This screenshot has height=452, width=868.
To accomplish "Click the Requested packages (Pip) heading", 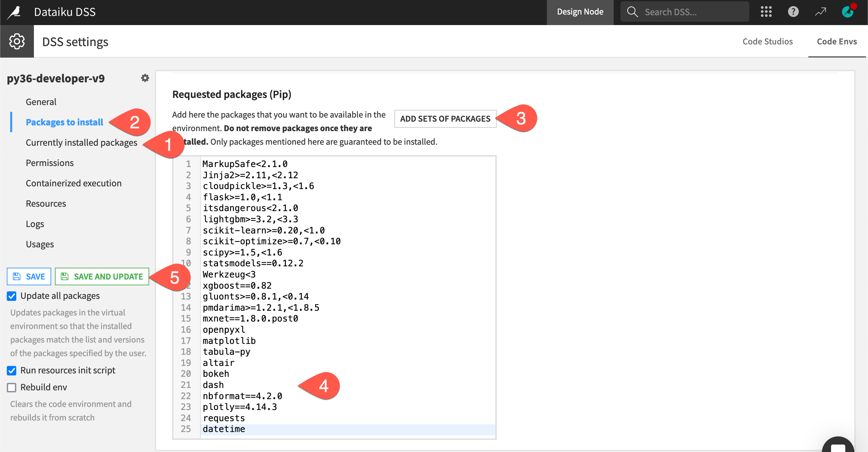I will click(x=232, y=94).
